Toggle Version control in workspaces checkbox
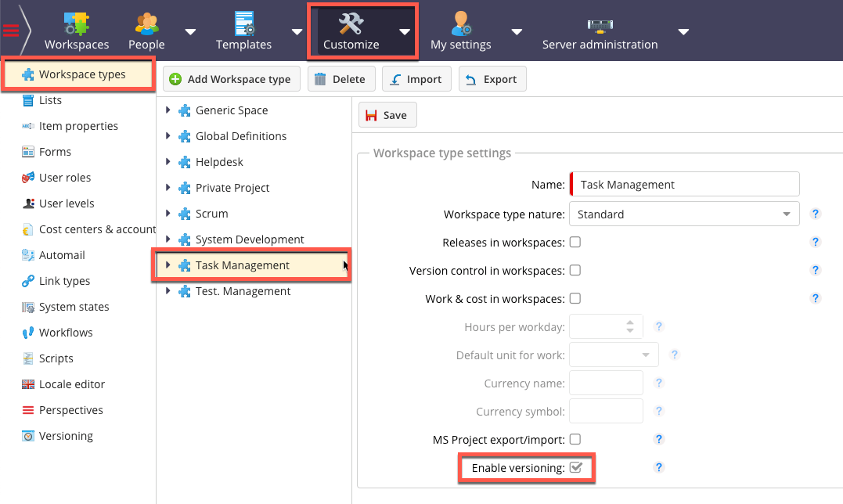 point(575,271)
